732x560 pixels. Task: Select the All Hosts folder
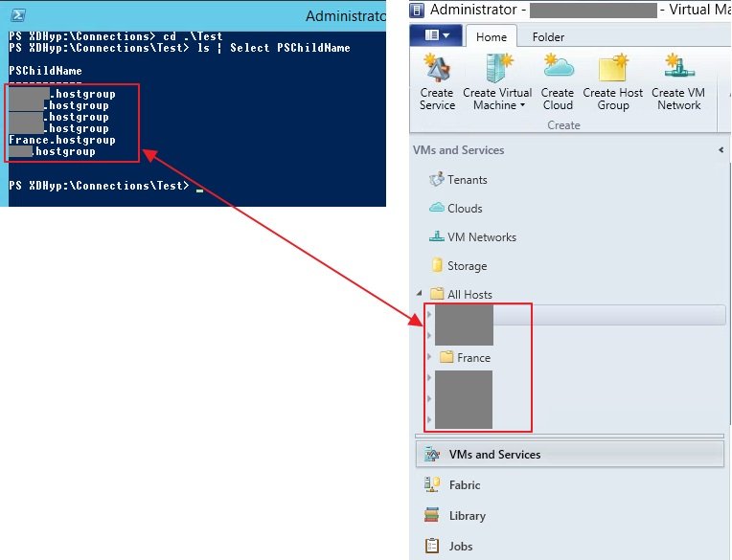pyautogui.click(x=469, y=295)
